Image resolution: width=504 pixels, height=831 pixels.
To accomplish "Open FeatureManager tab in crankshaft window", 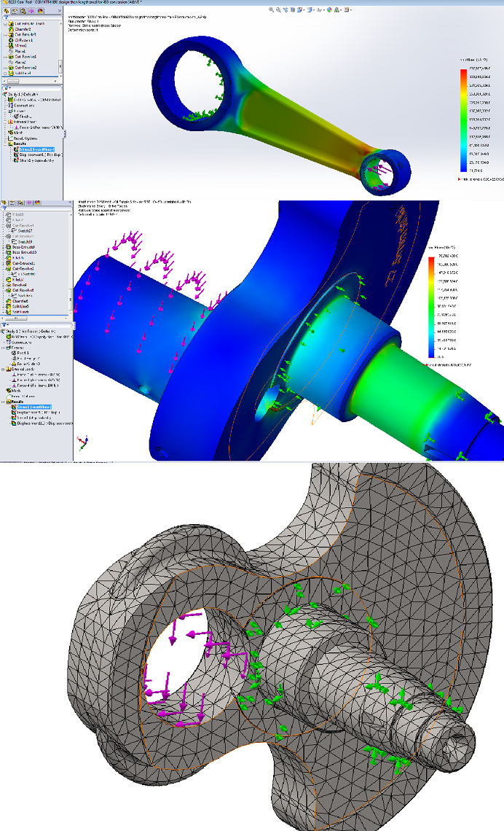I will pos(4,203).
